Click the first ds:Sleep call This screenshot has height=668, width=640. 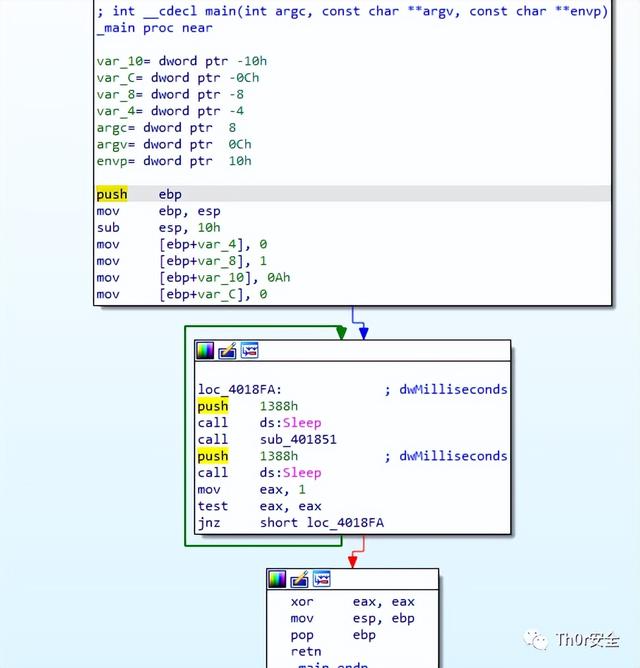pos(290,423)
